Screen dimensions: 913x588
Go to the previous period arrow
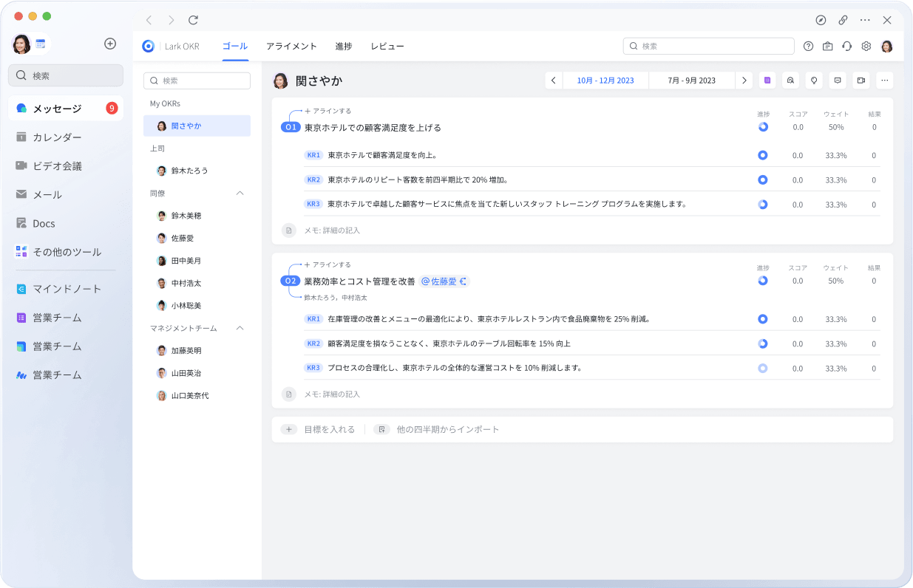(554, 81)
